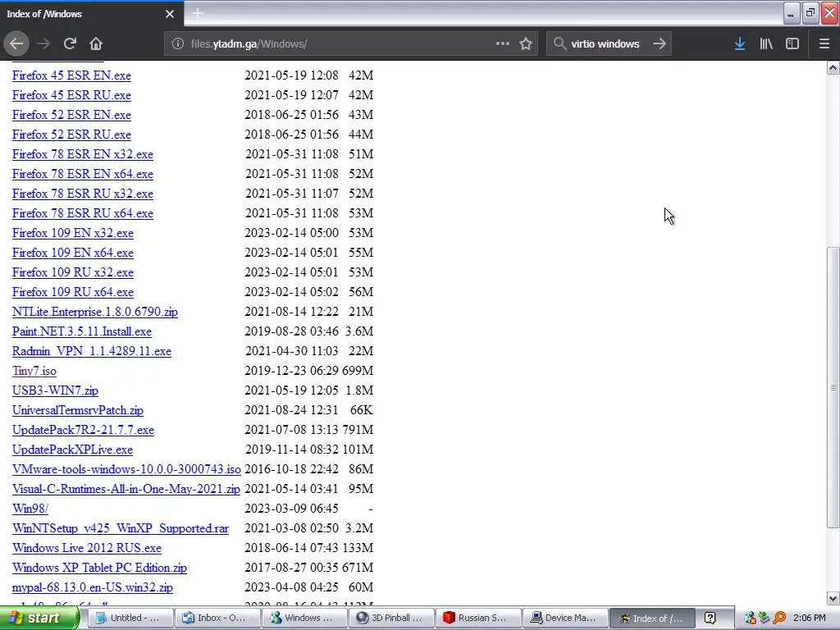Open a new browser tab

tap(198, 13)
